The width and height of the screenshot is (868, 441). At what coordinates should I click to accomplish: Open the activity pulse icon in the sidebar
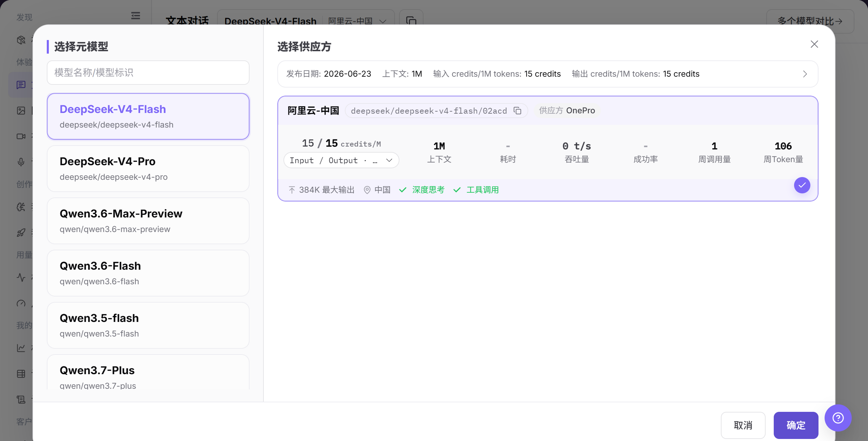click(x=21, y=277)
